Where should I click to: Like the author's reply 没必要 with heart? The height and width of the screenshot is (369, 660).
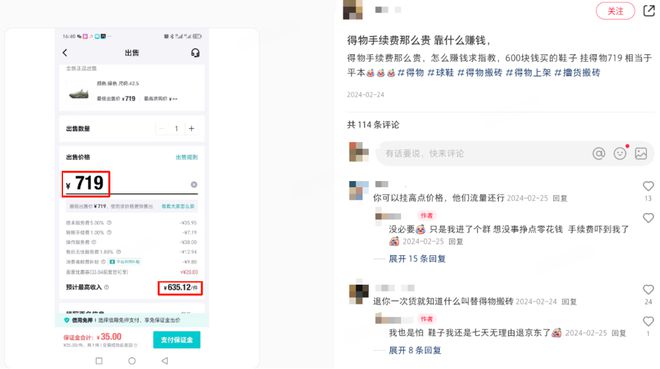coord(648,218)
